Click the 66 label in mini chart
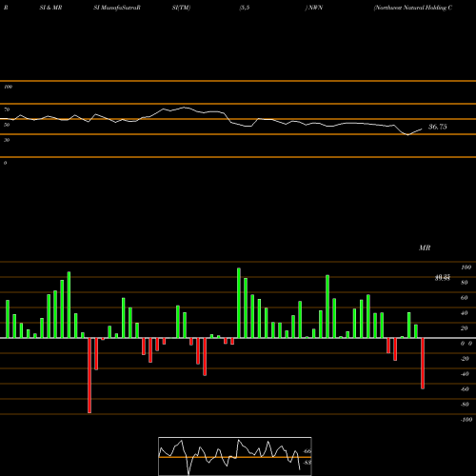 (x=307, y=451)
